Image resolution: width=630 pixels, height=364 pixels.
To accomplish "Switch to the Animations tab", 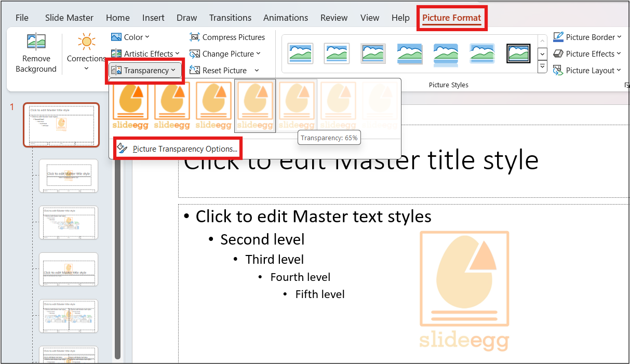I will click(286, 18).
